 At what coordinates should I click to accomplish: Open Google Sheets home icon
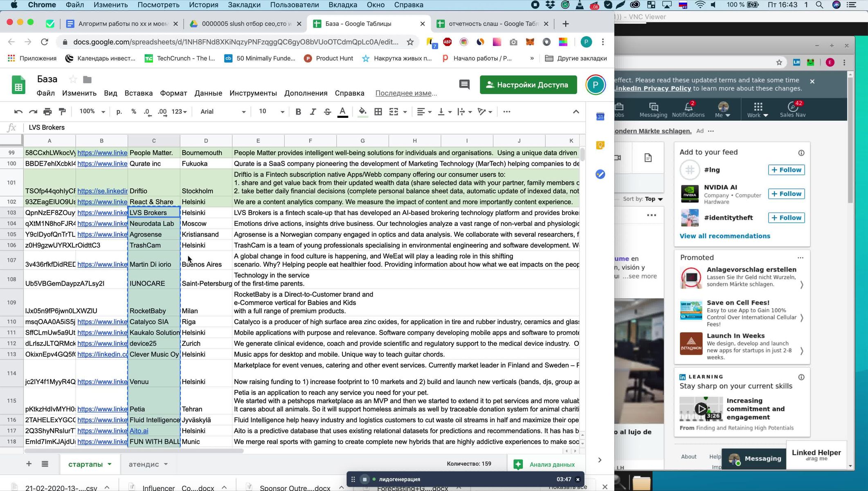point(18,85)
